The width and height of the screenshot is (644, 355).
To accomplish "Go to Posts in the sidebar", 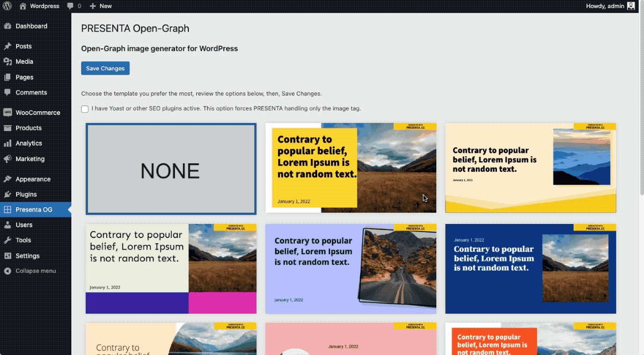I will pos(24,46).
